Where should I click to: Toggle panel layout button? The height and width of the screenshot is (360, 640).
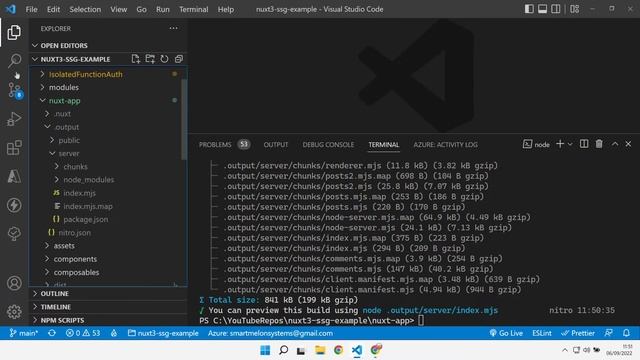click(x=542, y=9)
